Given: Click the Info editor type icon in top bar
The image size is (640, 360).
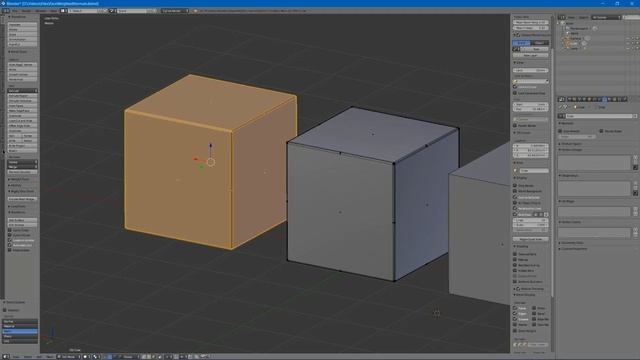Looking at the screenshot, I should (6, 11).
